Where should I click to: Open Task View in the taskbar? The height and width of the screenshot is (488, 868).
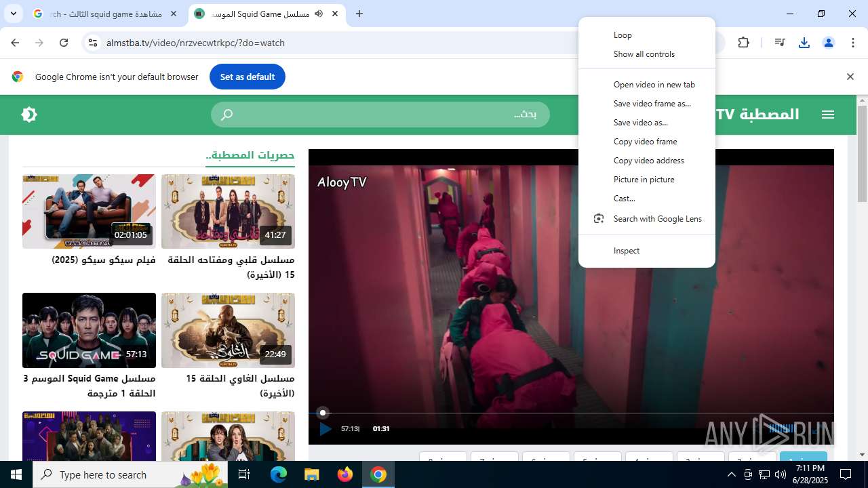click(x=244, y=474)
